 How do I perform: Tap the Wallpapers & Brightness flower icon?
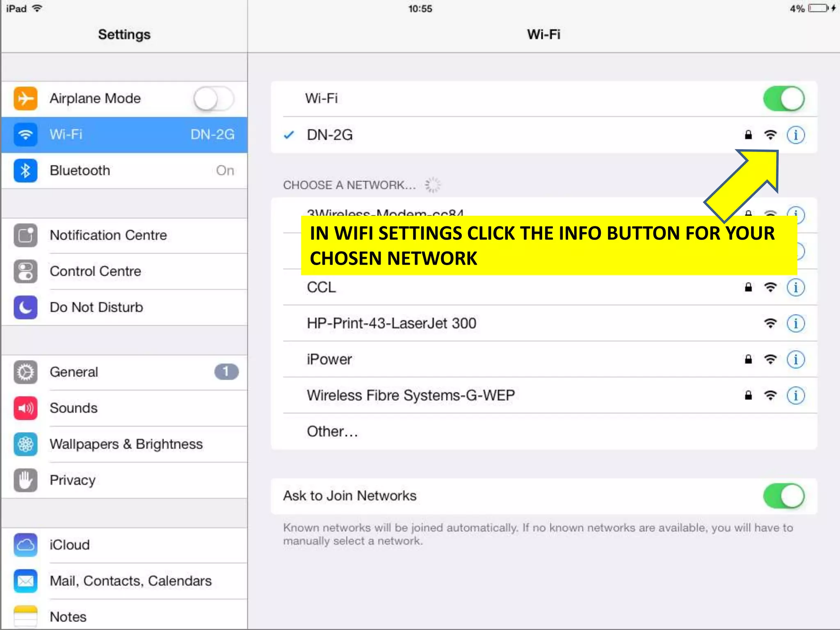click(x=25, y=444)
